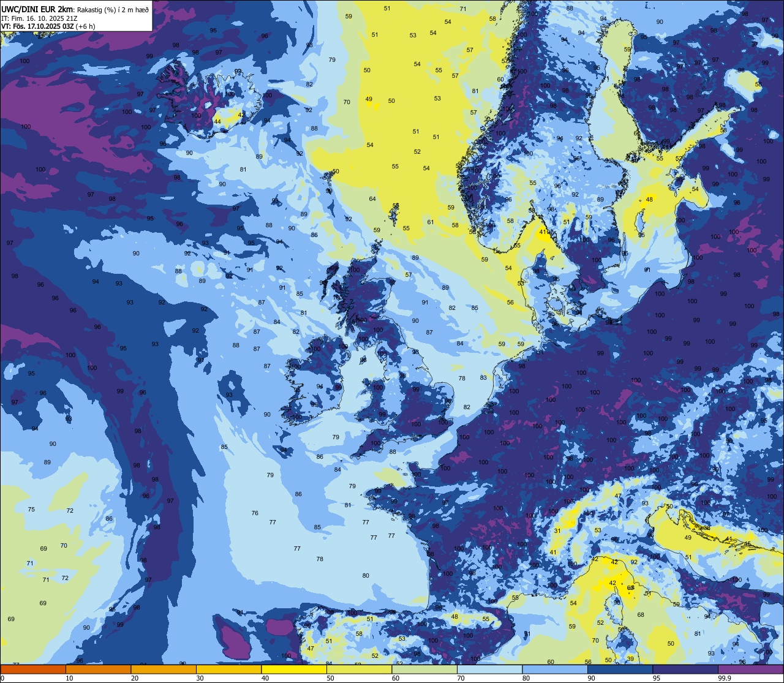This screenshot has width=784, height=683.
Task: Pick the bright yellow 40–50 legend swatch
Action: (x=294, y=669)
